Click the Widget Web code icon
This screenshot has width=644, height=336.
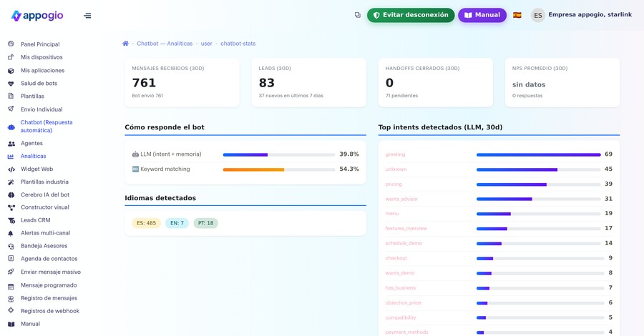click(11, 169)
